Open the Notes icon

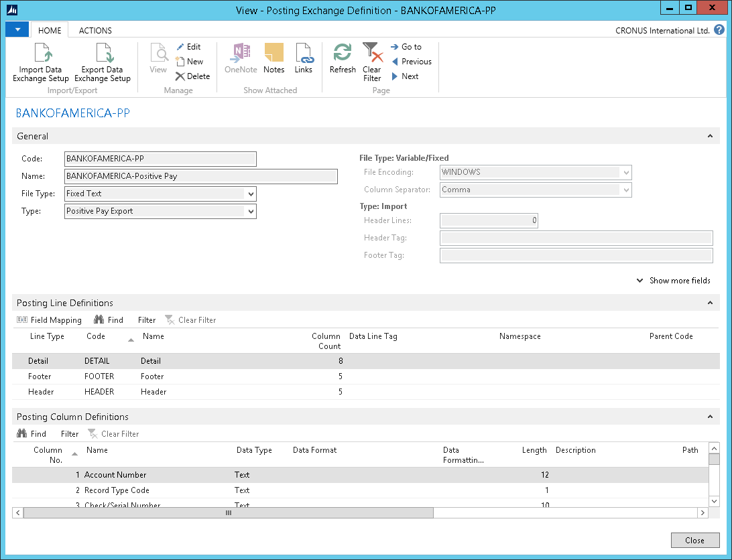tap(273, 52)
